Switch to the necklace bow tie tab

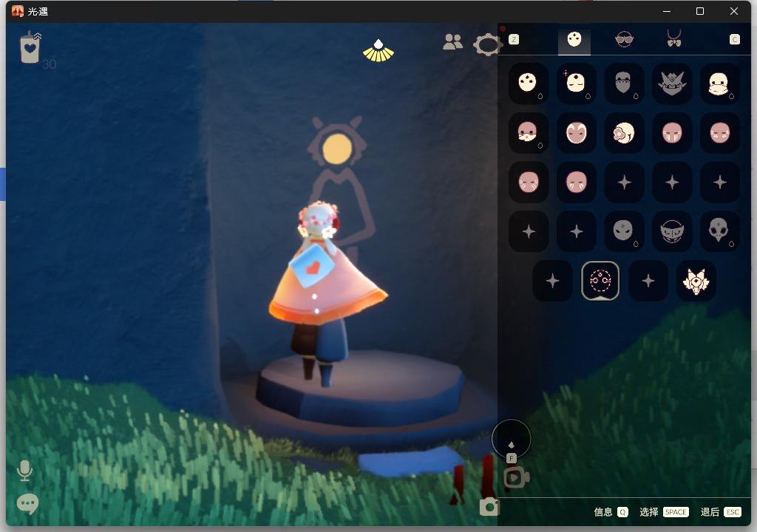pos(674,38)
